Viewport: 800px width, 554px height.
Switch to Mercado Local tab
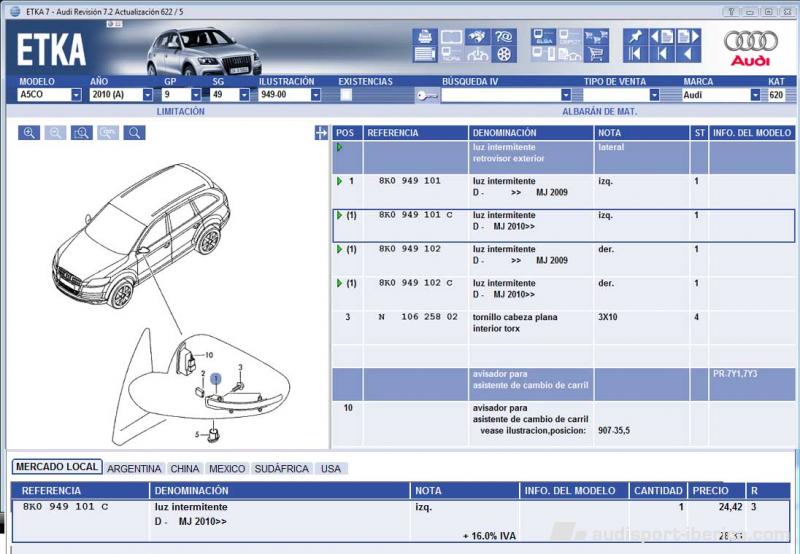57,467
